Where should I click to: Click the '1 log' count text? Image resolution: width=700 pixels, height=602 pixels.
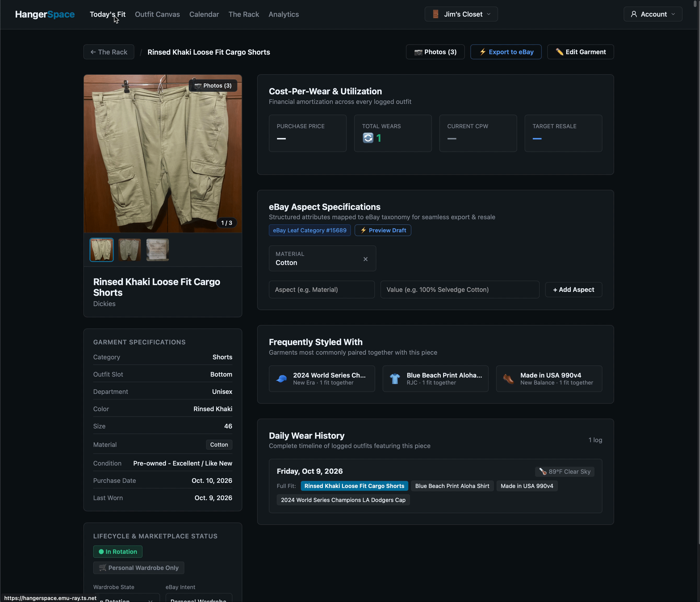pos(595,440)
